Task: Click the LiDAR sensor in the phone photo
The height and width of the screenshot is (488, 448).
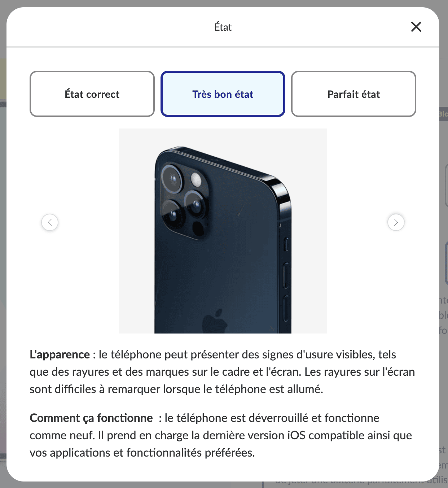Action: [198, 228]
